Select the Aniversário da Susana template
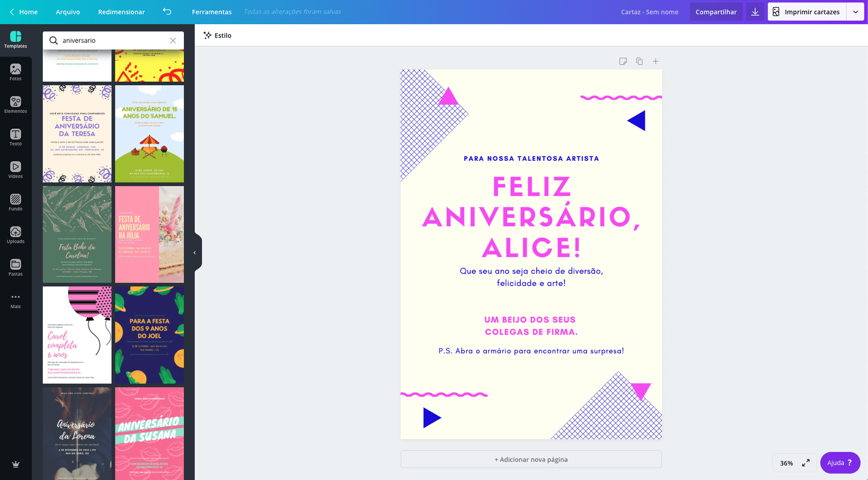This screenshot has width=868, height=480. [149, 433]
